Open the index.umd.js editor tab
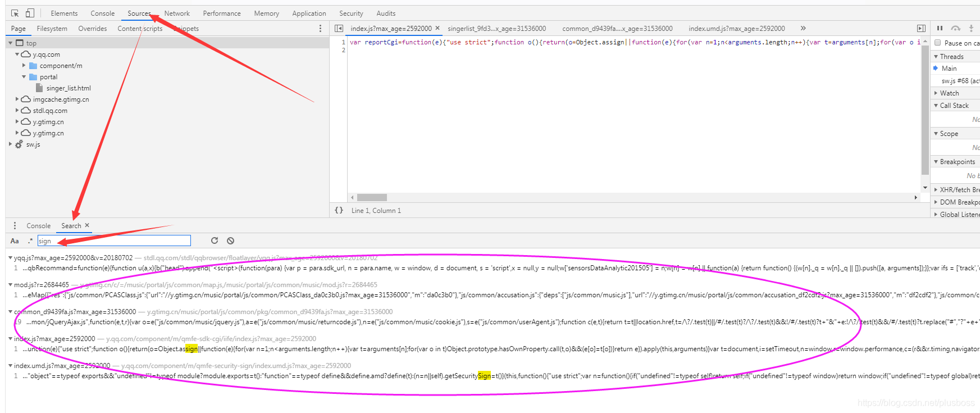The width and height of the screenshot is (980, 413). (x=737, y=29)
